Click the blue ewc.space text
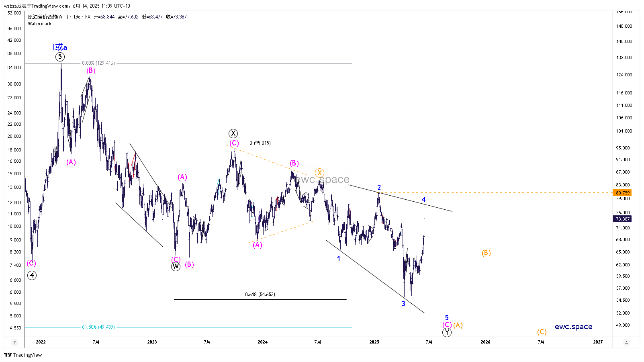Image resolution: width=644 pixels, height=362 pixels. (x=573, y=327)
